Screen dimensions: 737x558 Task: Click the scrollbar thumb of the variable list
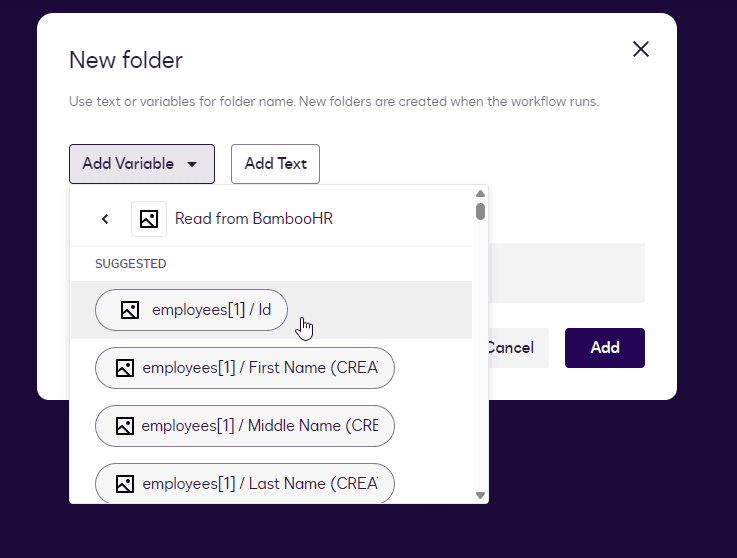click(x=480, y=211)
